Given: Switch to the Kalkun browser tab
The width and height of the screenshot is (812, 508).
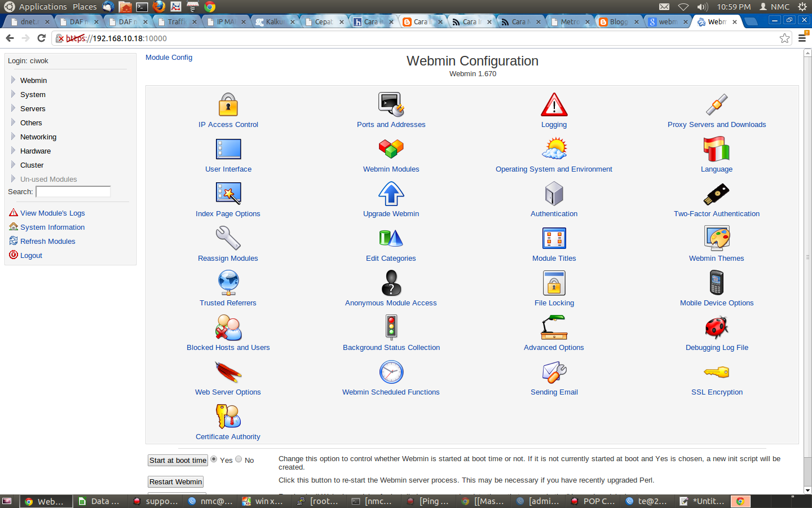Looking at the screenshot, I should (275, 21).
